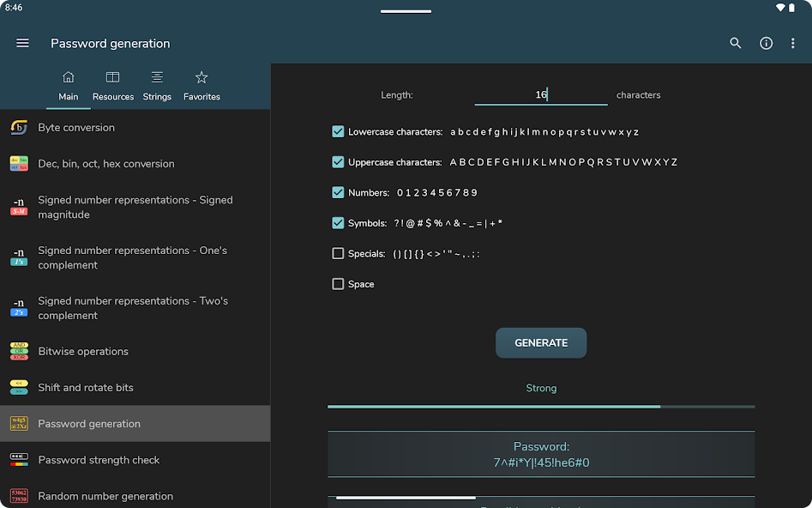
Task: Enable the Specials checkbox
Action: [338, 253]
